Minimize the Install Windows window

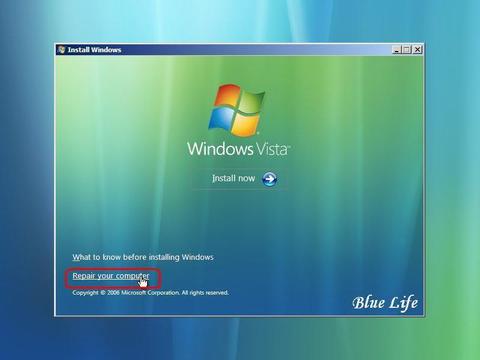coord(396,50)
